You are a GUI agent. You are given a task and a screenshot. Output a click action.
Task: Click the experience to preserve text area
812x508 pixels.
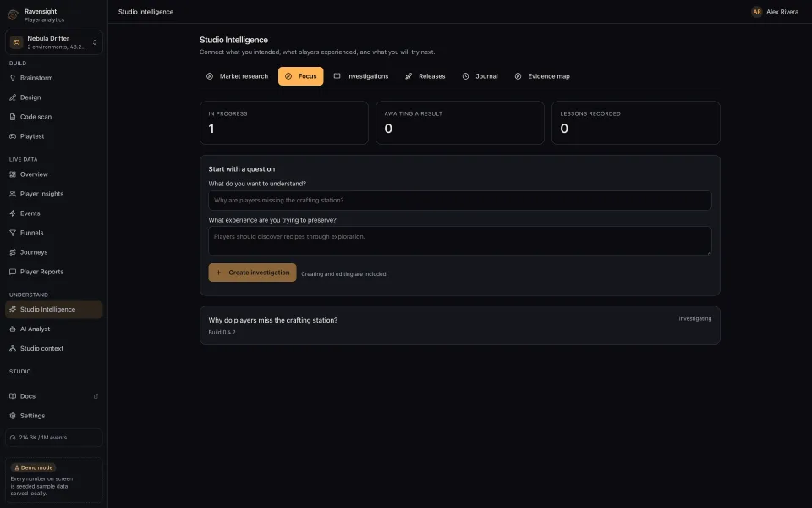pyautogui.click(x=460, y=240)
